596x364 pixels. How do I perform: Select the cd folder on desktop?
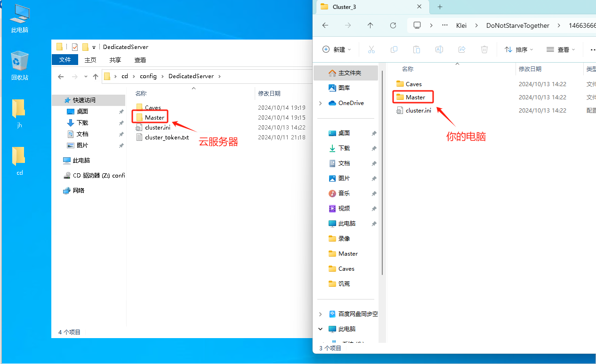(19, 161)
